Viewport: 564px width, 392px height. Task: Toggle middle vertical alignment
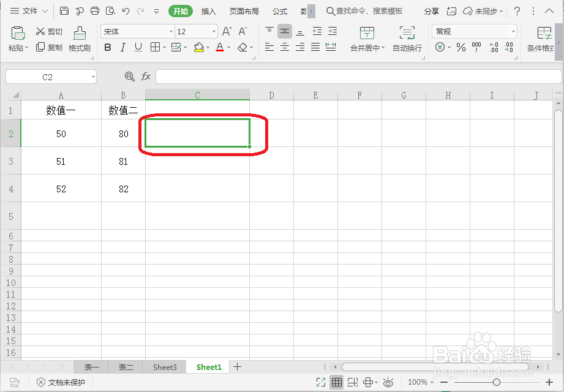285,31
